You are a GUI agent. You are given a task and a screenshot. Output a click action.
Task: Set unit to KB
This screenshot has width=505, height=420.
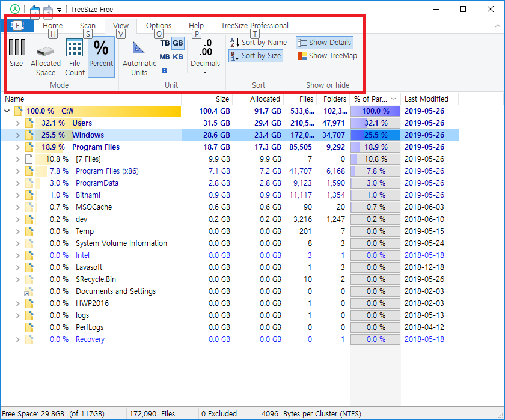pos(178,57)
